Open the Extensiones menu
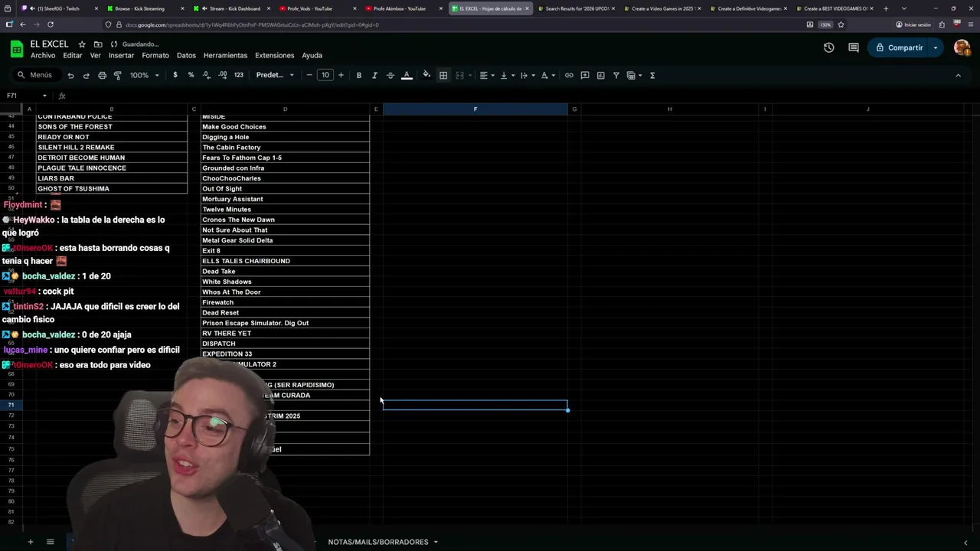The height and width of the screenshot is (551, 980). [274, 55]
